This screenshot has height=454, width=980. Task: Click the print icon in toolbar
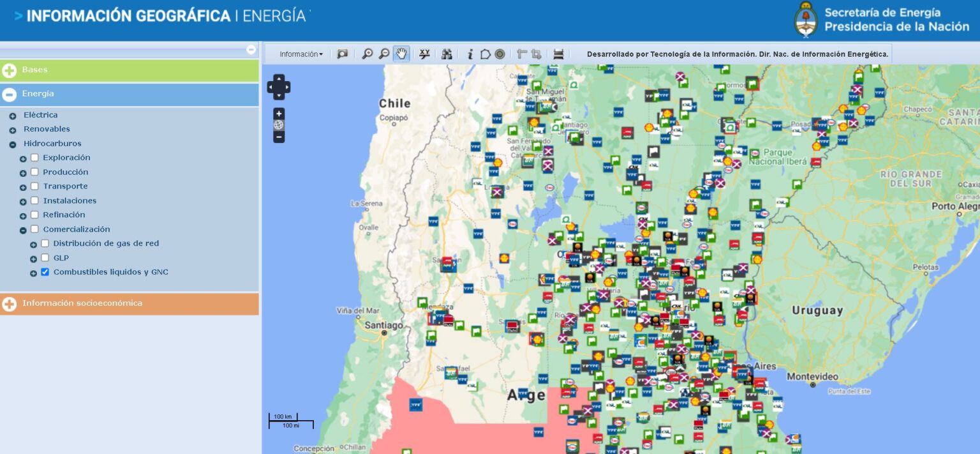point(558,54)
